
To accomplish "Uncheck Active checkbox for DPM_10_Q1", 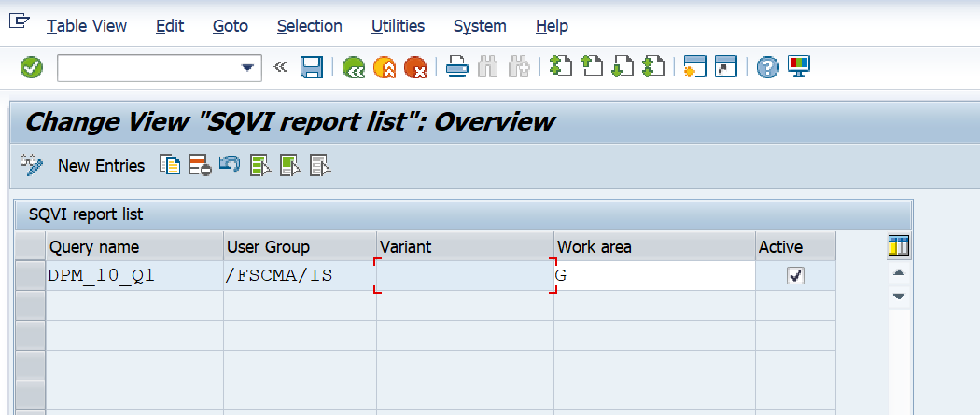I will pyautogui.click(x=795, y=275).
